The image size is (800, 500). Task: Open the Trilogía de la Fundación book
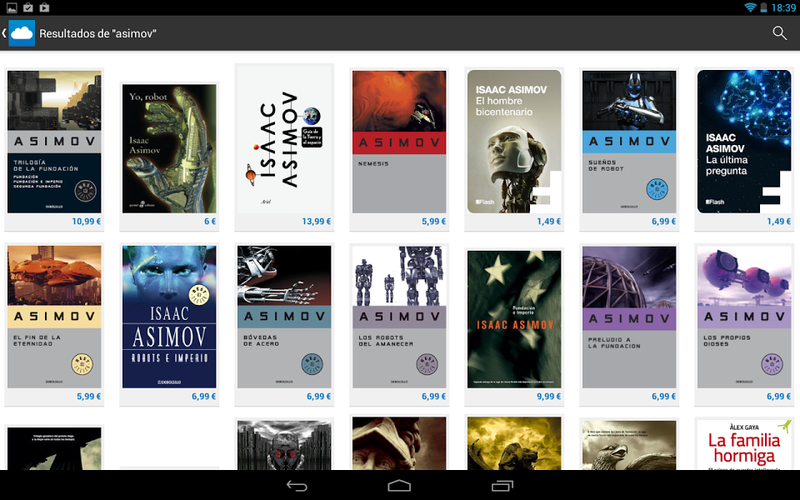54,142
